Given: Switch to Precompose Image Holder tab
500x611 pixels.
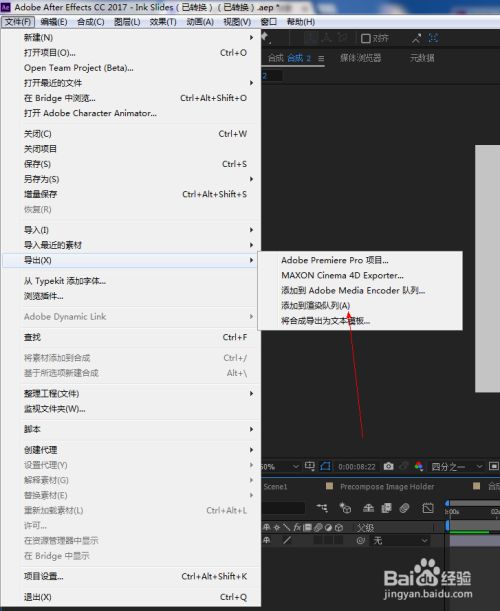Looking at the screenshot, I should point(387,487).
